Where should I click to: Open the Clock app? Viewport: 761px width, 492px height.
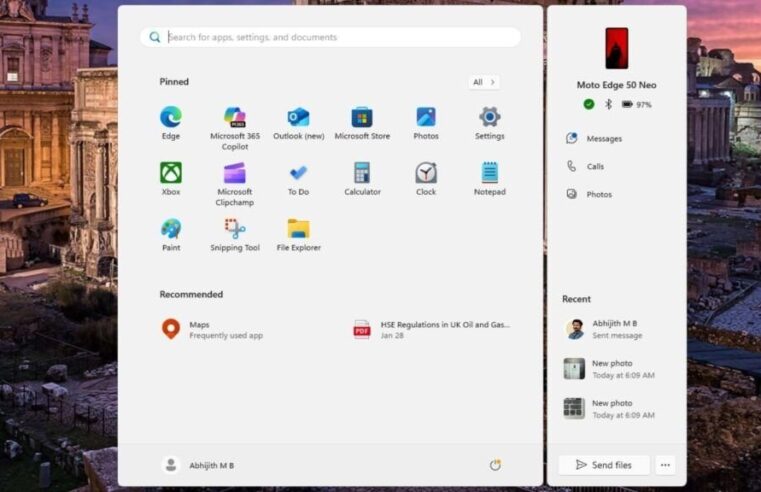[x=426, y=179]
